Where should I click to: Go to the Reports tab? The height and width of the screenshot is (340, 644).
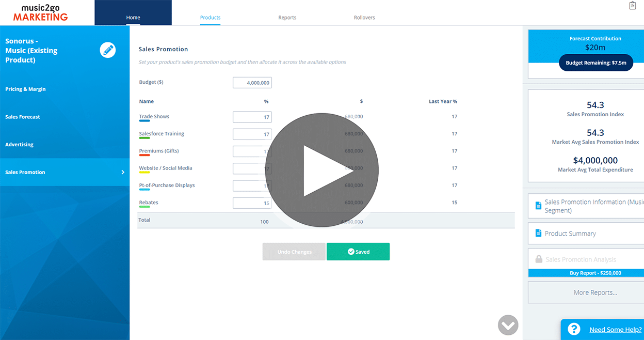pyautogui.click(x=287, y=18)
